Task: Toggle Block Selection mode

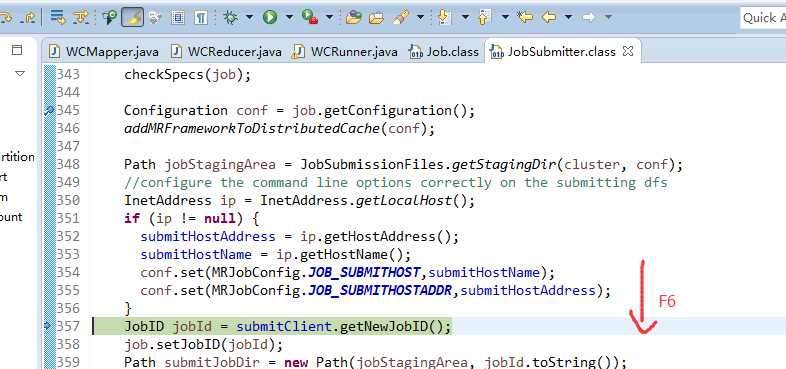Action: point(177,18)
